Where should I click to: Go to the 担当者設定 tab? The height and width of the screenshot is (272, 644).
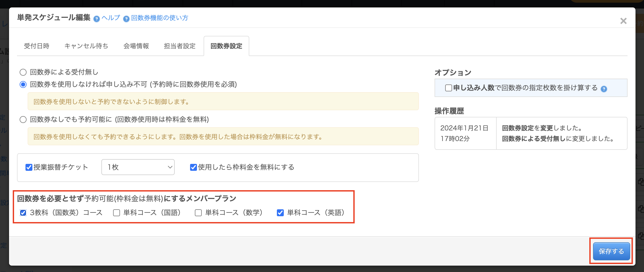coord(180,46)
